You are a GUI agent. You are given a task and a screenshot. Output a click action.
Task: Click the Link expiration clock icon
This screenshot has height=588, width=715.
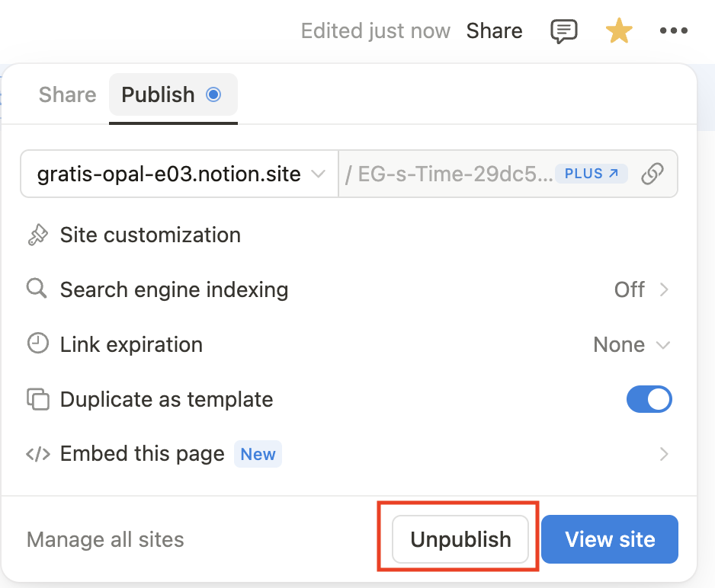coord(37,344)
